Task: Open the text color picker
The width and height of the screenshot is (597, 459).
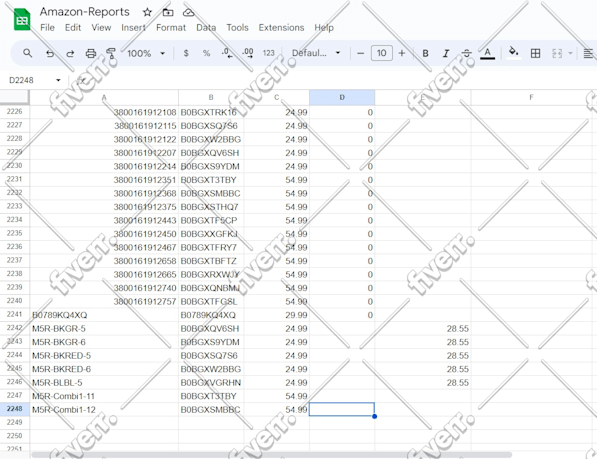Action: [x=487, y=53]
